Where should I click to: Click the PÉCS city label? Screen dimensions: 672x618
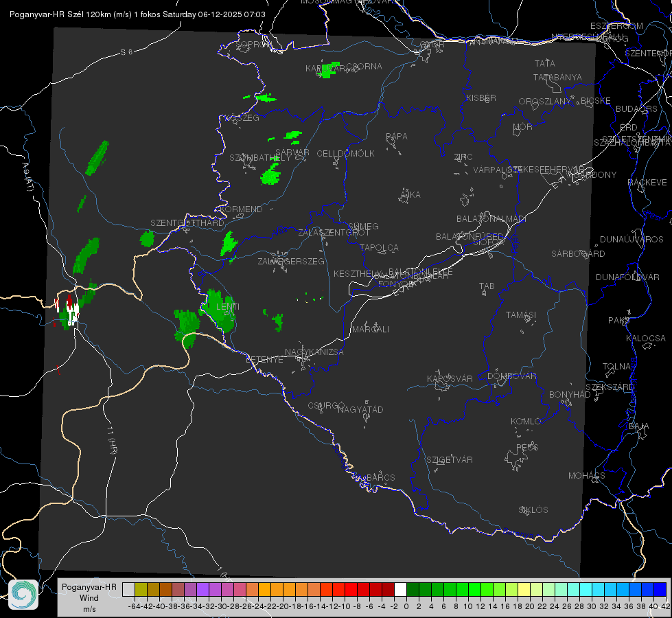pos(526,447)
